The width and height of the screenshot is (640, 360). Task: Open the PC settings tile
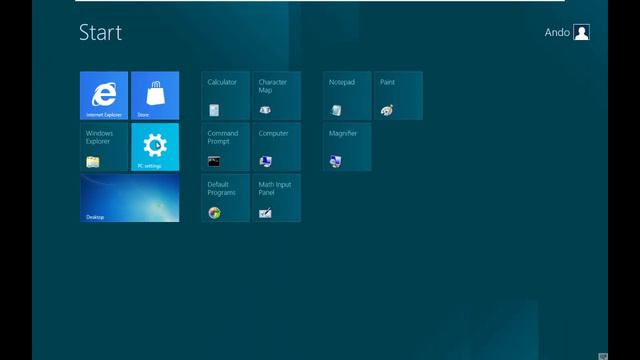click(x=155, y=147)
